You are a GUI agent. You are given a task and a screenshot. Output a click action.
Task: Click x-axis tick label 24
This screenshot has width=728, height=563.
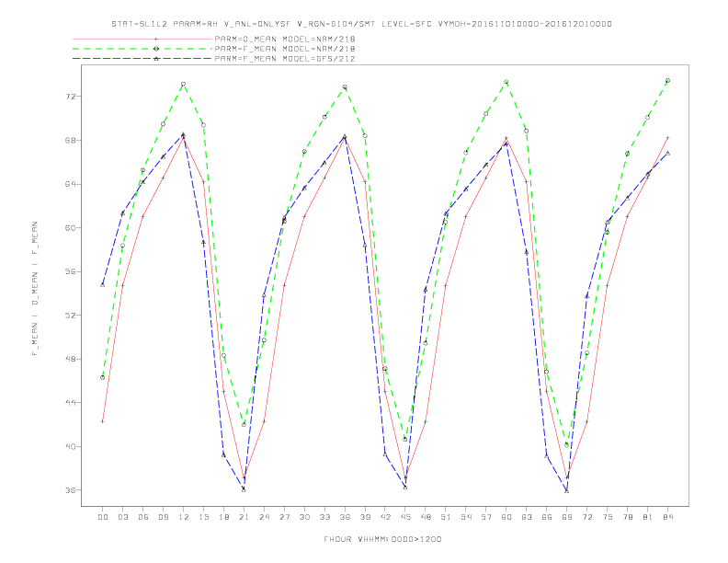[264, 517]
